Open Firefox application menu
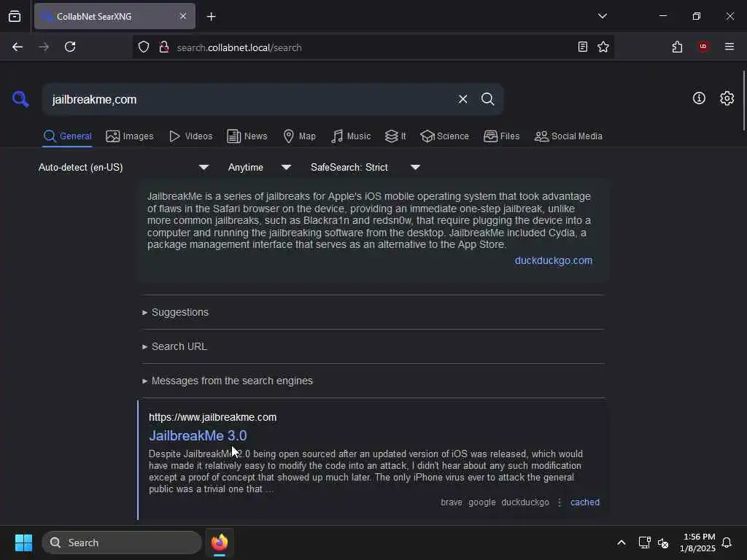Viewport: 747px width, 560px height. point(729,47)
